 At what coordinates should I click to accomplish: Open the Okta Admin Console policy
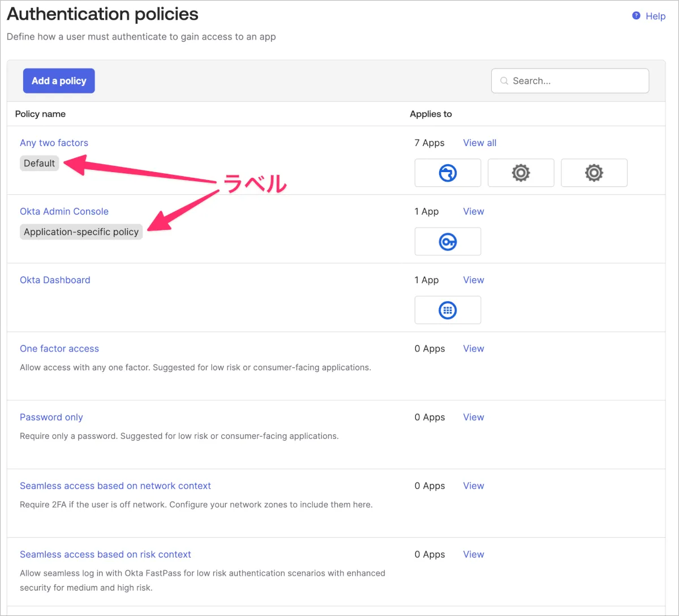64,211
